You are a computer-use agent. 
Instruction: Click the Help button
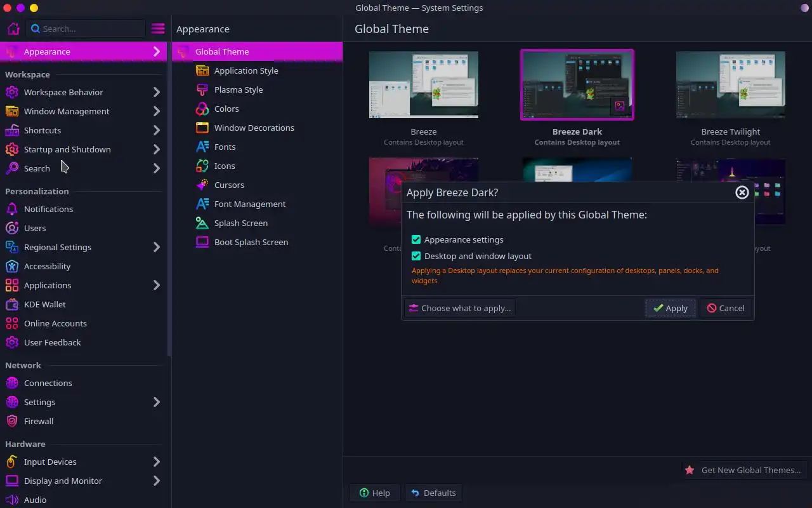[x=374, y=493]
